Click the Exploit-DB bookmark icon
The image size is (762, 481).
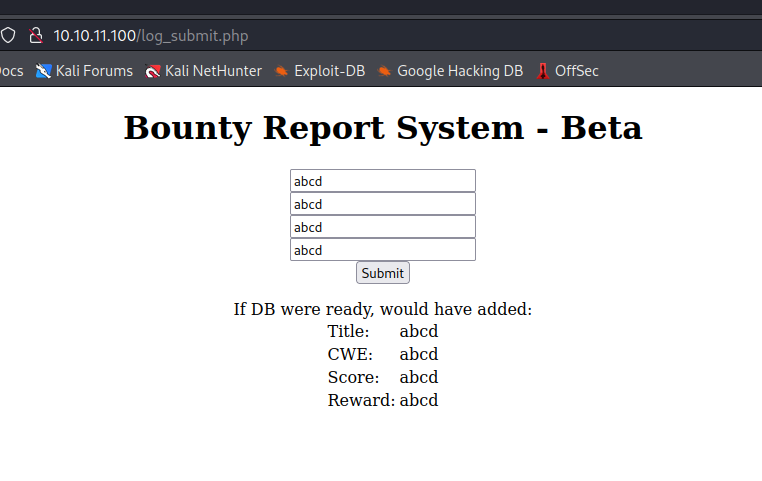(x=282, y=71)
